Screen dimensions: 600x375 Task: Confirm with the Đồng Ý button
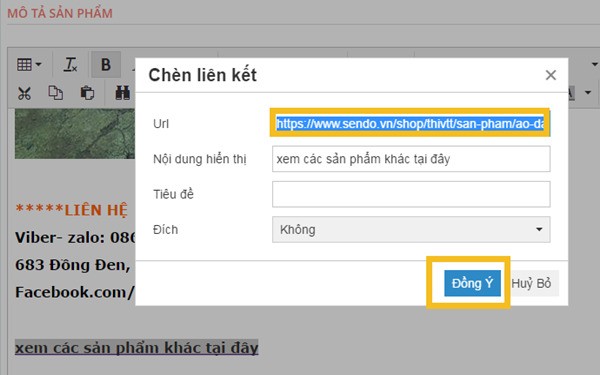(473, 283)
